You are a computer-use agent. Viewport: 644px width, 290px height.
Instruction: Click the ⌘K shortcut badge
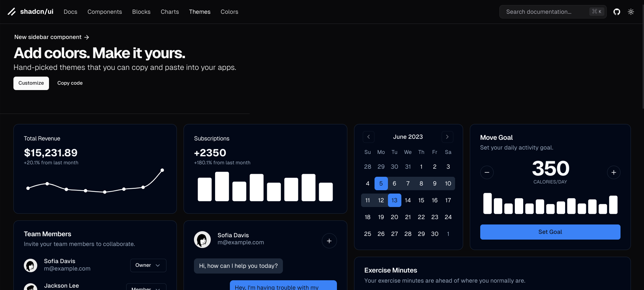click(x=597, y=12)
